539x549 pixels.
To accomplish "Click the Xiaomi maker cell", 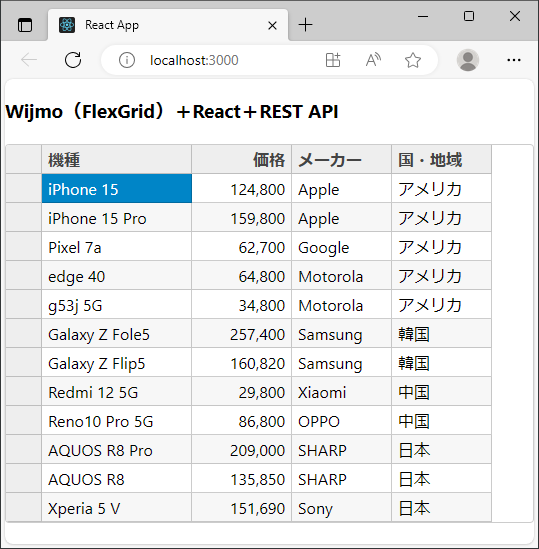I will pyautogui.click(x=341, y=392).
